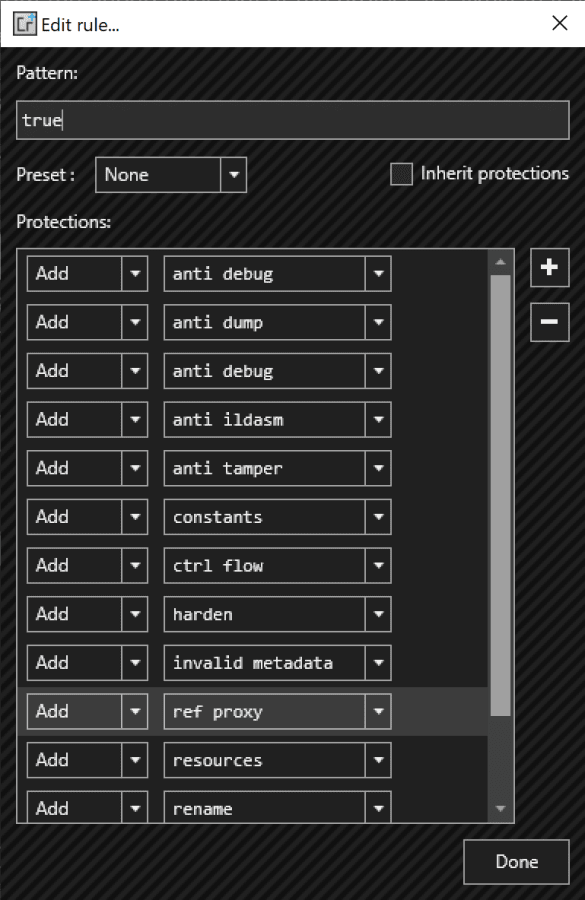
Task: Open the ctrl flow protection dropdown
Action: pyautogui.click(x=378, y=565)
